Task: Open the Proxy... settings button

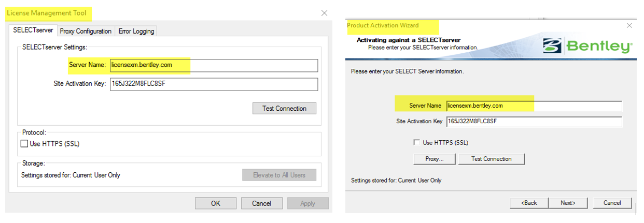Action: tap(435, 159)
